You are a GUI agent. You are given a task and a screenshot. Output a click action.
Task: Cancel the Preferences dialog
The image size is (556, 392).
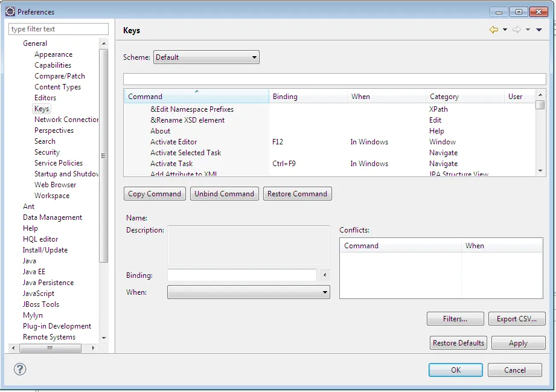(515, 370)
